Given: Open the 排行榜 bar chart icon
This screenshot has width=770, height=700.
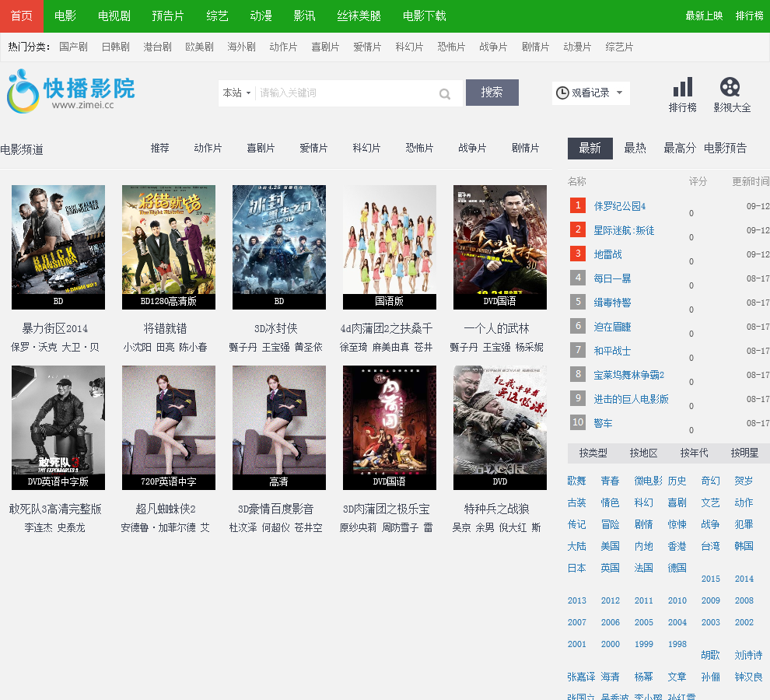Looking at the screenshot, I should coord(683,87).
